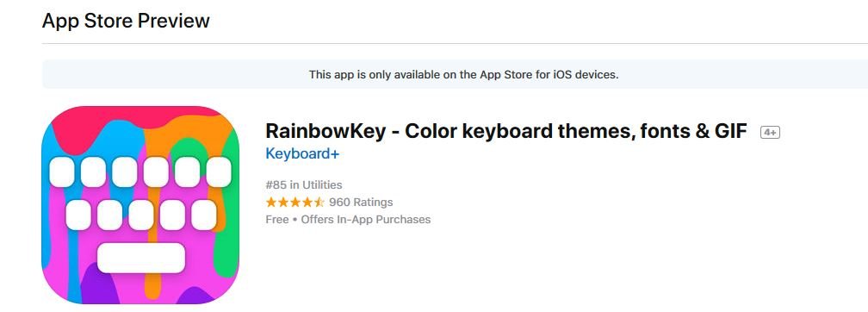This screenshot has height=312, width=868.
Task: Pick the orange paint drip on app icon
Action: tap(154, 260)
